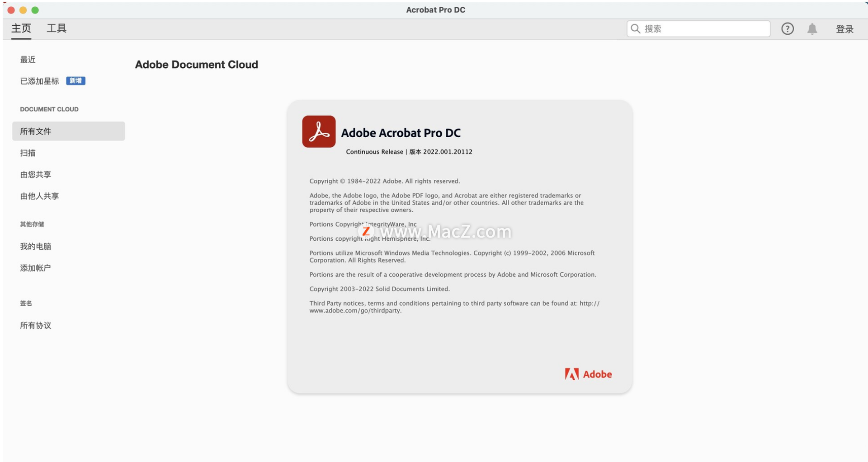Viewport: 868px width, 462px height.
Task: Click the 搜索 search field
Action: 698,29
